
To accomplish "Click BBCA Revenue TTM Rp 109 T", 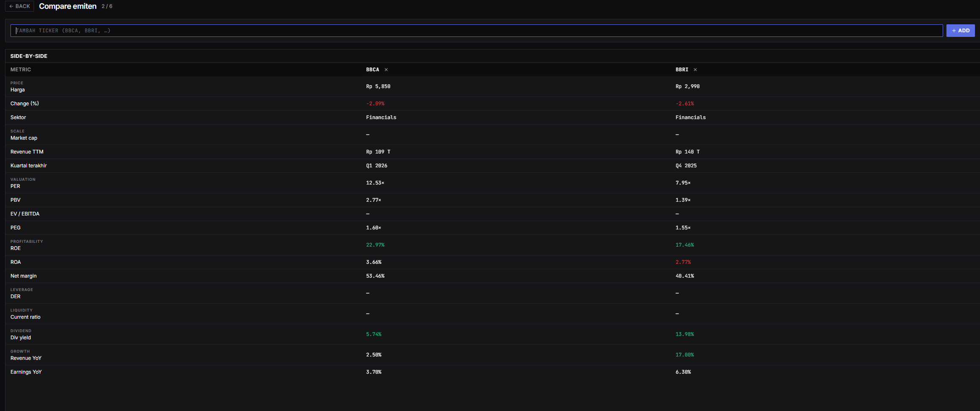I will (378, 152).
